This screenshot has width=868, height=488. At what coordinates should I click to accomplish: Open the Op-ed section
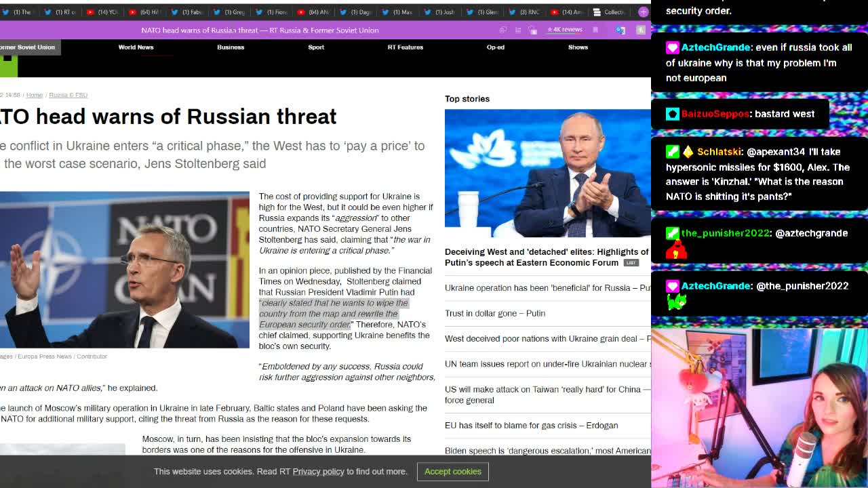pyautogui.click(x=496, y=47)
